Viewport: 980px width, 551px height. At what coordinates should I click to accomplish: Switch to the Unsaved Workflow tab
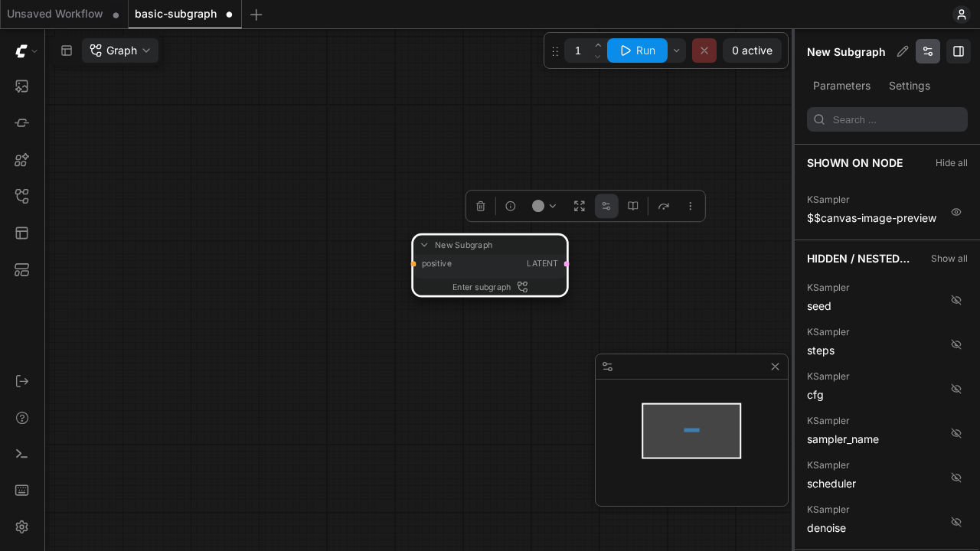tap(64, 14)
